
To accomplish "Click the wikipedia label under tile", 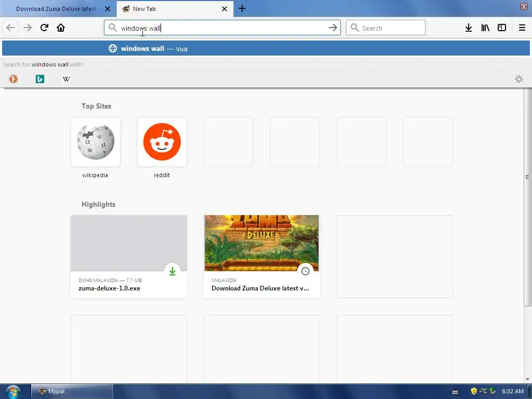I will (x=95, y=175).
